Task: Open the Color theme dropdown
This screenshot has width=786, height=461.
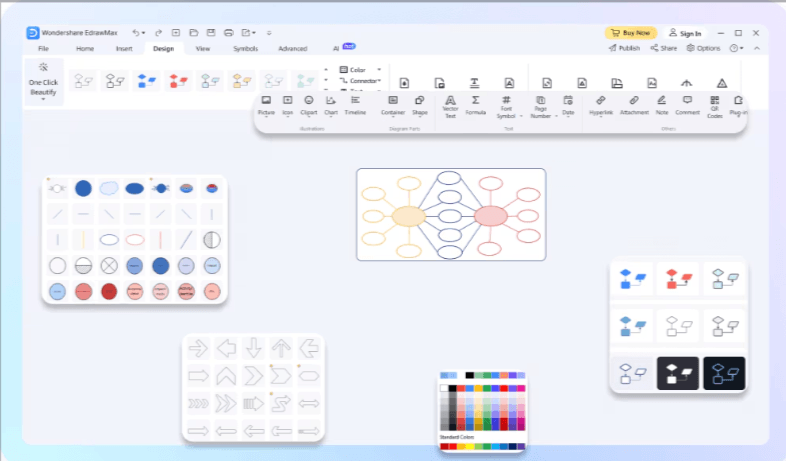Action: coord(360,70)
